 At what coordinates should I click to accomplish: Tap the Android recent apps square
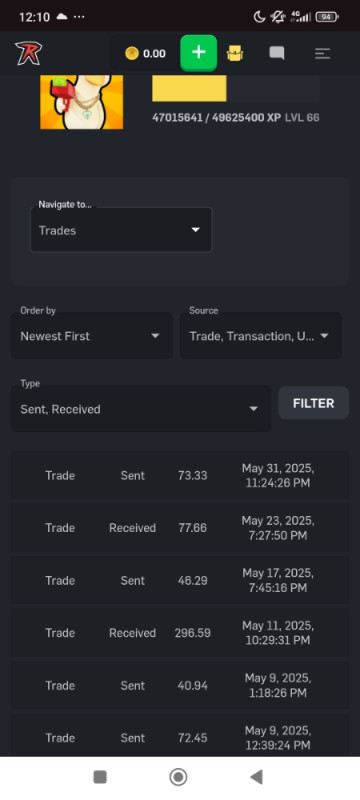click(100, 777)
